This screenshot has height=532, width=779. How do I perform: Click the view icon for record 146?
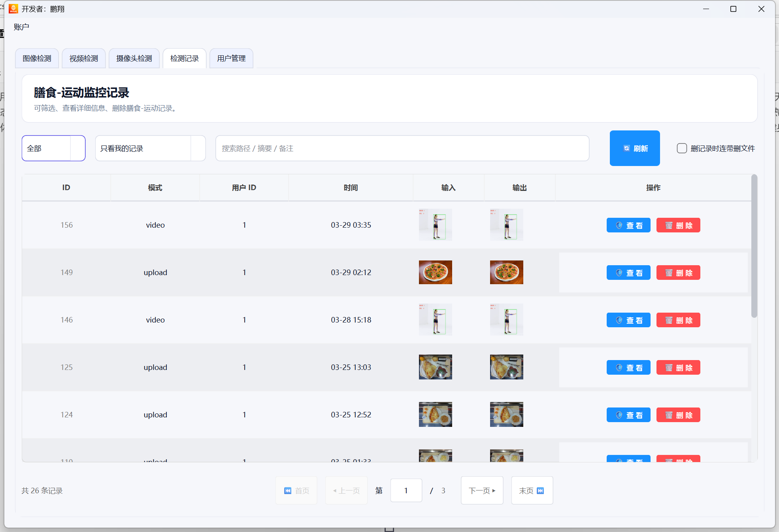tap(619, 320)
